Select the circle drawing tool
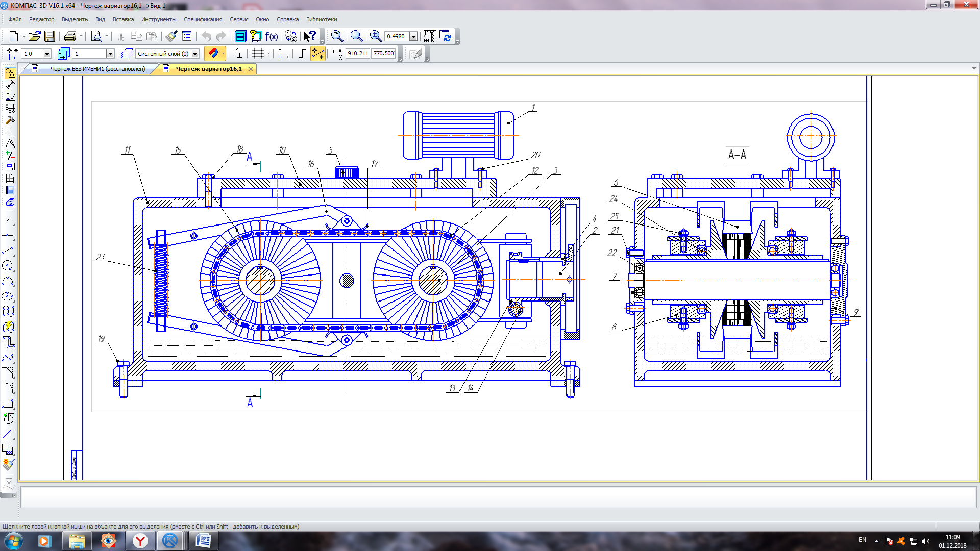Screen dimensions: 980x551 pyautogui.click(x=8, y=266)
